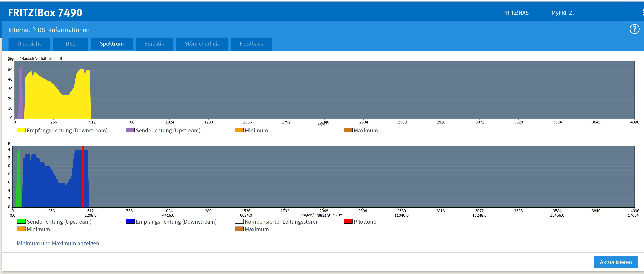Open MyFRITZ! from the header
This screenshot has height=274, width=644.
point(563,13)
